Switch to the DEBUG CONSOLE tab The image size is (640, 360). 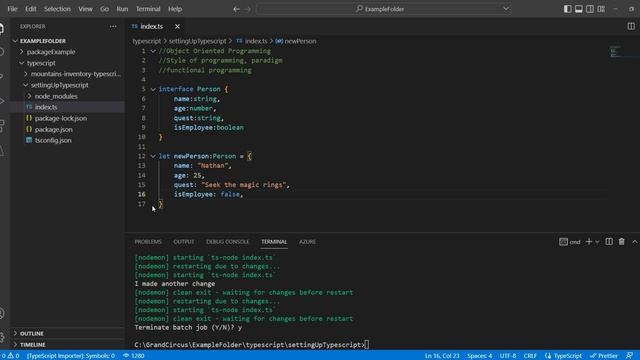click(x=227, y=242)
